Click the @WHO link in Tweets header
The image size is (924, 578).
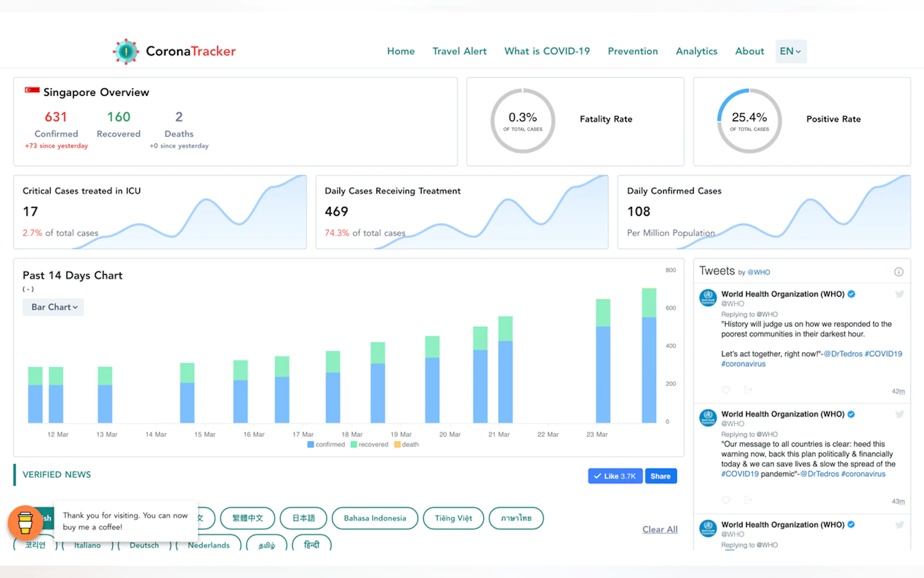(x=758, y=272)
